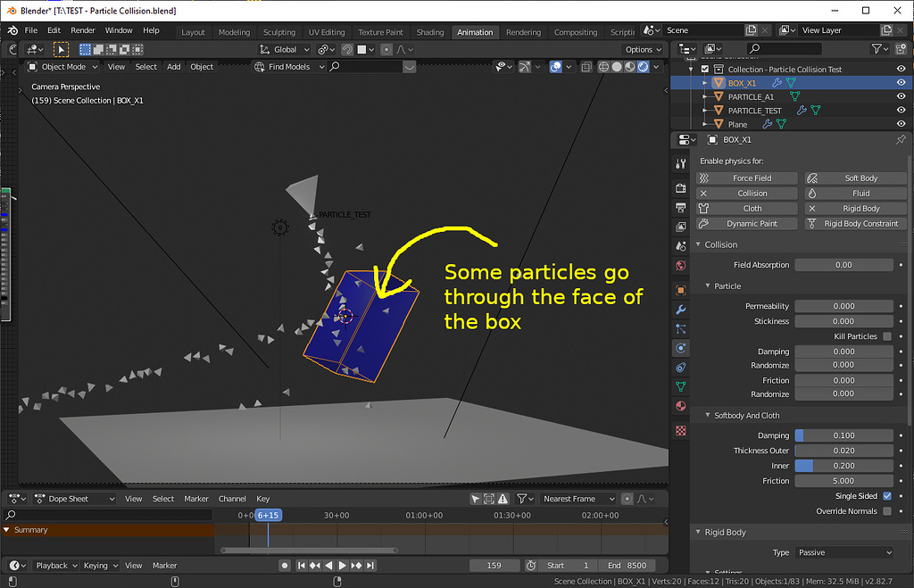Collapse the Summary channel row

coord(6,530)
